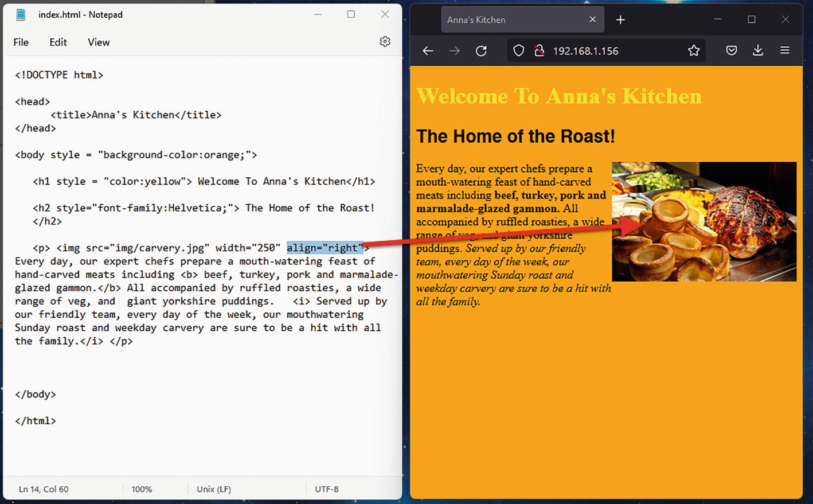Bookmark this page with star icon

[x=694, y=51]
